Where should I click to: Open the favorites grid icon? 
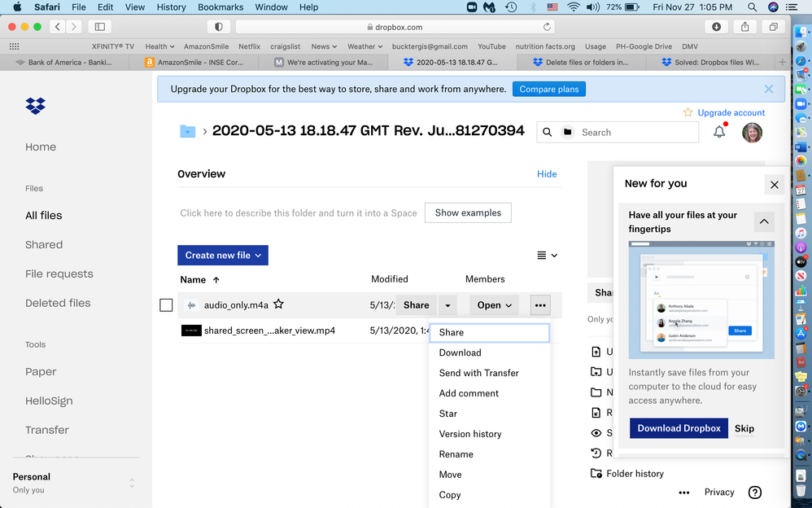pyautogui.click(x=15, y=46)
